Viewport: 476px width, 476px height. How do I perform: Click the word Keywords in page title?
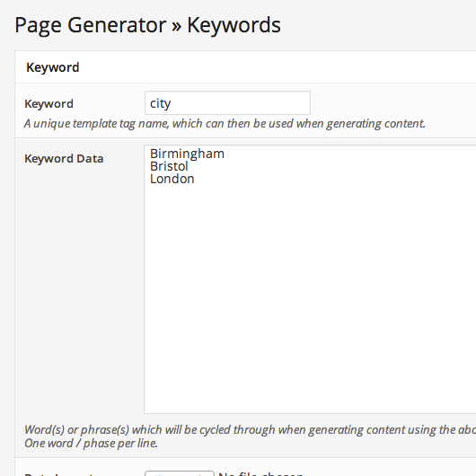(x=234, y=25)
